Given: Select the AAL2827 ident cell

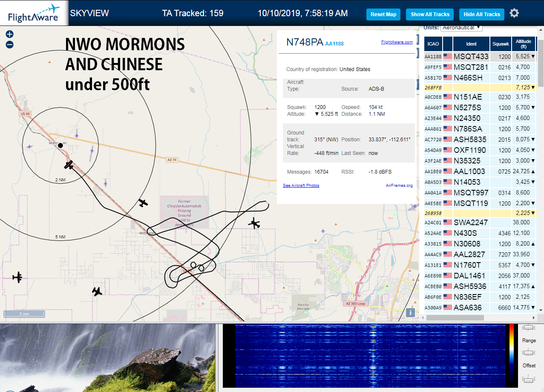Looking at the screenshot, I should pyautogui.click(x=471, y=254).
